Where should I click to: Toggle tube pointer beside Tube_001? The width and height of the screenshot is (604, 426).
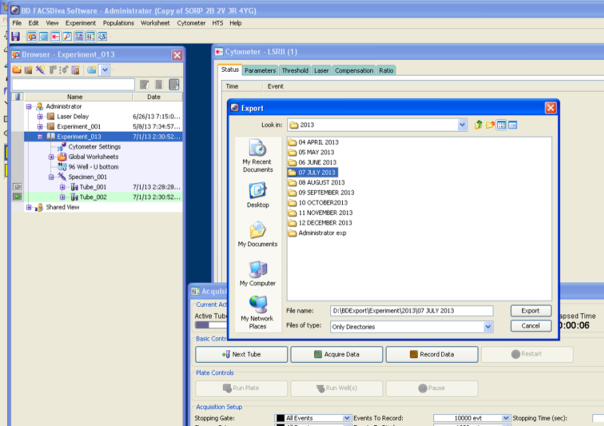16,187
